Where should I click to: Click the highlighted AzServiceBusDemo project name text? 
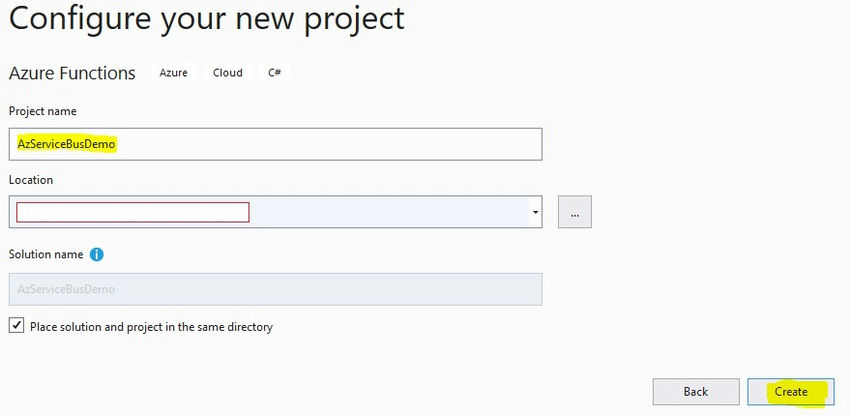point(67,144)
